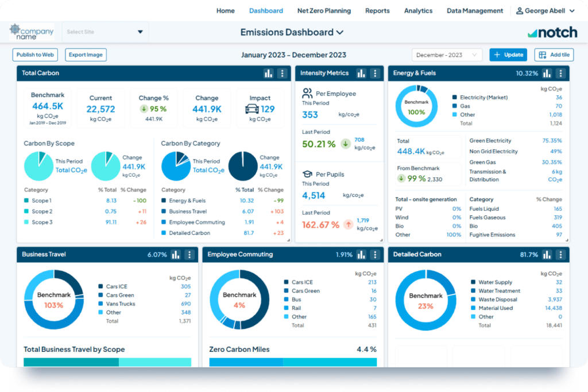Open chart view on Total Carbon tile
The width and height of the screenshot is (588, 392).
(268, 73)
